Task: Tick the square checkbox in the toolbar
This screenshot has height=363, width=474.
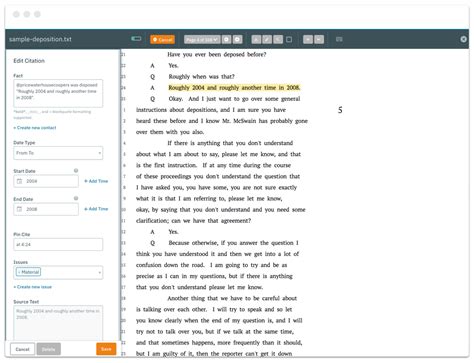Action: click(x=289, y=39)
